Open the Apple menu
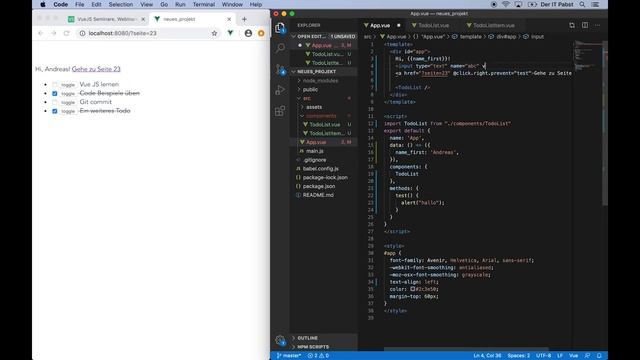The height and width of the screenshot is (360, 640). point(43,4)
